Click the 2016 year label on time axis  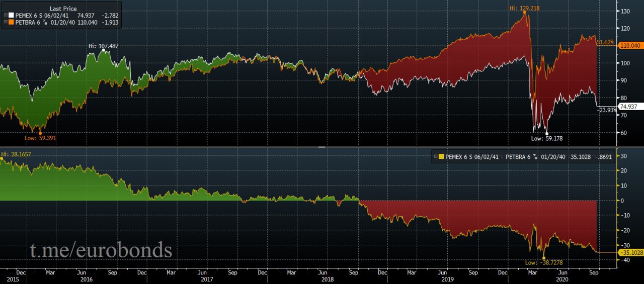(88, 279)
